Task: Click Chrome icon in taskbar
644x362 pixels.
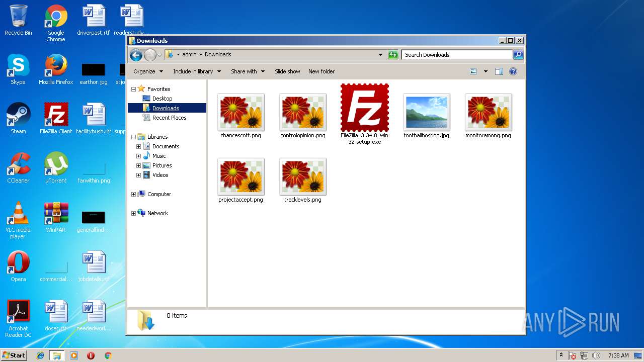Action: tap(108, 355)
